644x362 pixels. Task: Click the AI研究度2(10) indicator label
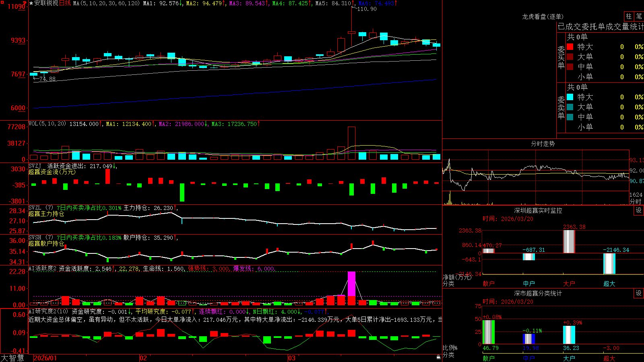(x=48, y=311)
